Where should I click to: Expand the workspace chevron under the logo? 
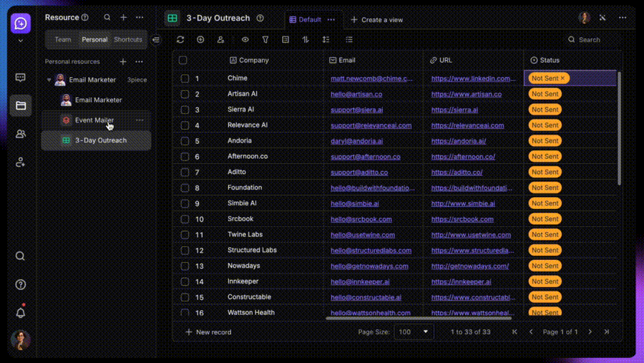[21, 41]
